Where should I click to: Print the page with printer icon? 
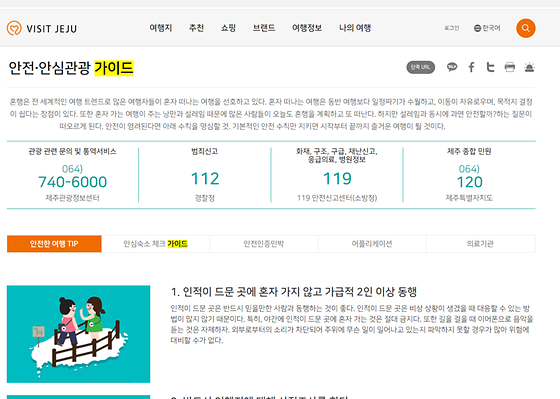510,67
